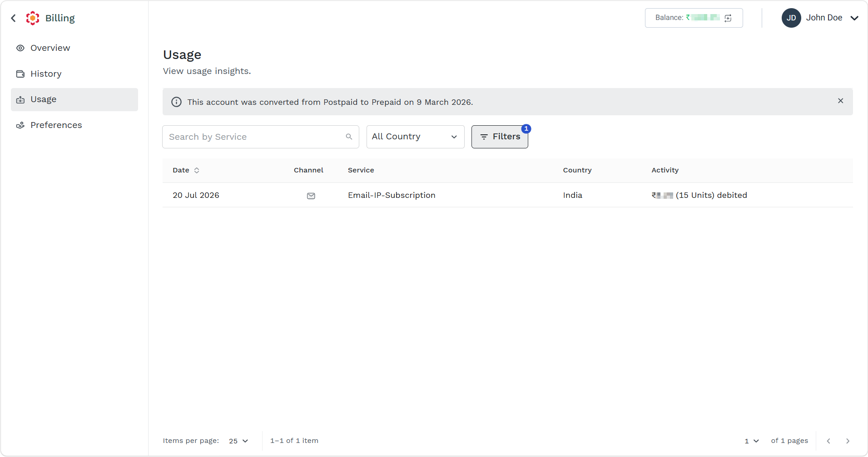The height and width of the screenshot is (457, 868).
Task: Click the Balance box
Action: pos(694,18)
